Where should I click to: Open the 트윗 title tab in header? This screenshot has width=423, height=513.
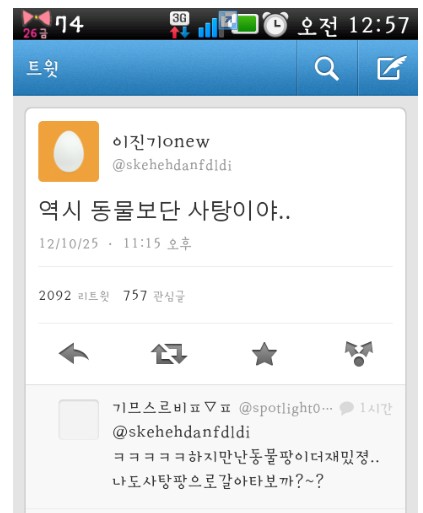(x=42, y=68)
